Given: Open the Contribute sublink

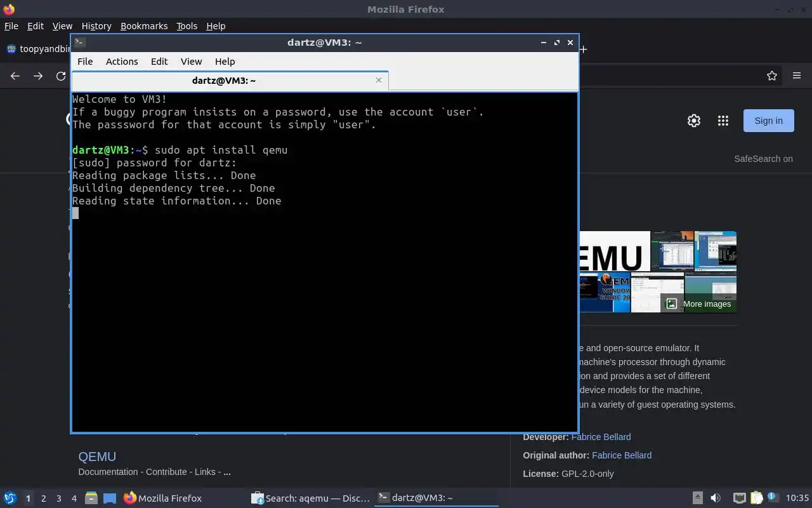Looking at the screenshot, I should tap(166, 472).
